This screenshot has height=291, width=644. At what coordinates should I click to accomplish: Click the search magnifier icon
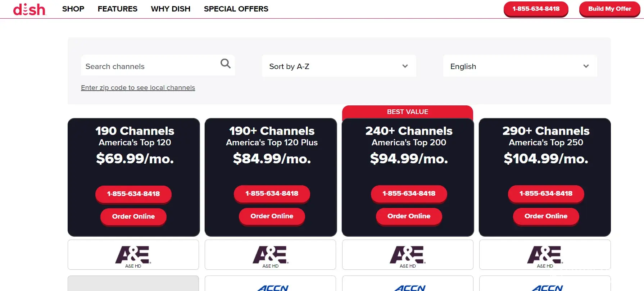pos(225,64)
